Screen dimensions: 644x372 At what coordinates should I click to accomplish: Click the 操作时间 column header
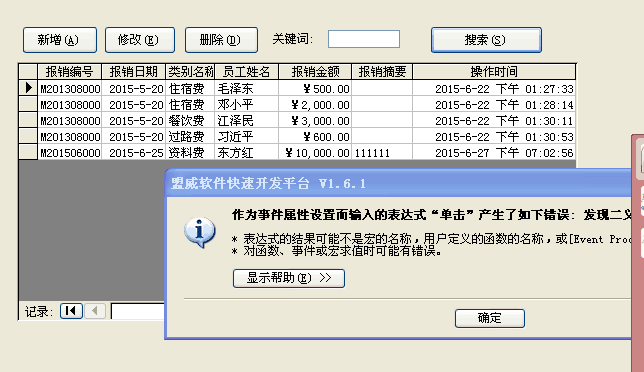click(x=494, y=71)
